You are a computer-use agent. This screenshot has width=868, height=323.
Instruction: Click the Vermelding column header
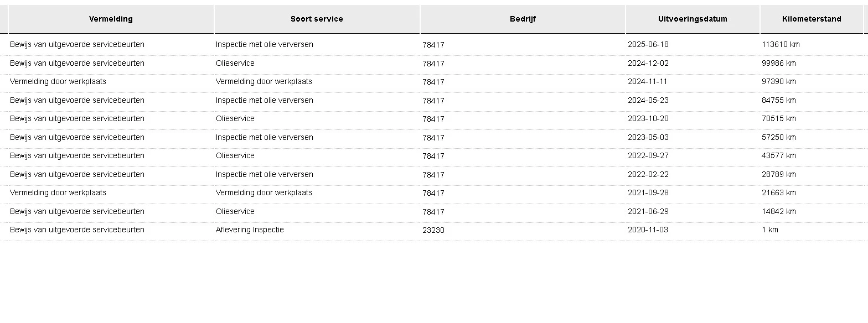[111, 19]
